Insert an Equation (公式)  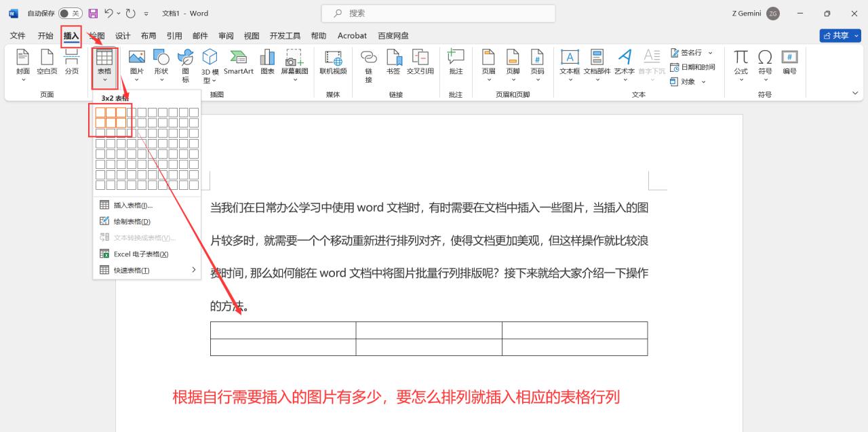coord(741,65)
